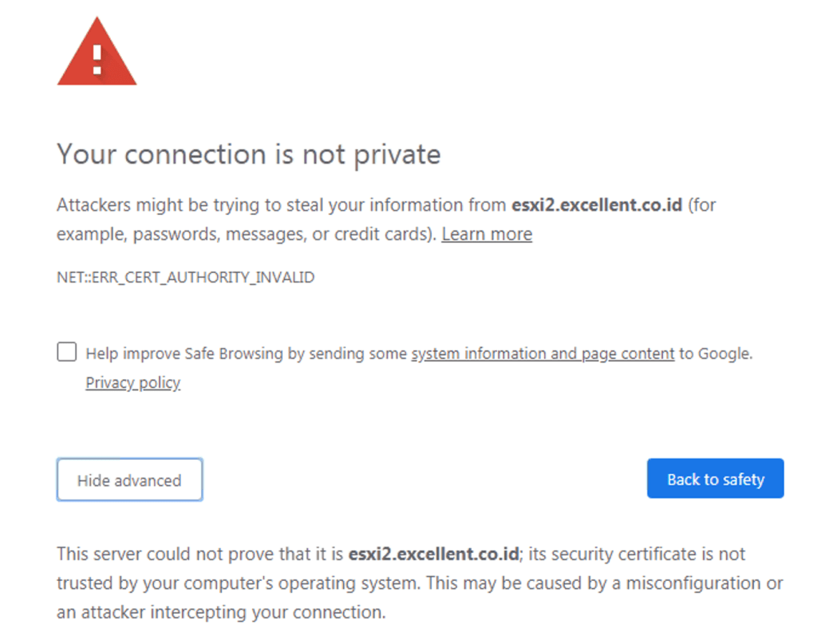This screenshot has width=817, height=644.
Task: Open the system information and page content link
Action: tap(543, 354)
